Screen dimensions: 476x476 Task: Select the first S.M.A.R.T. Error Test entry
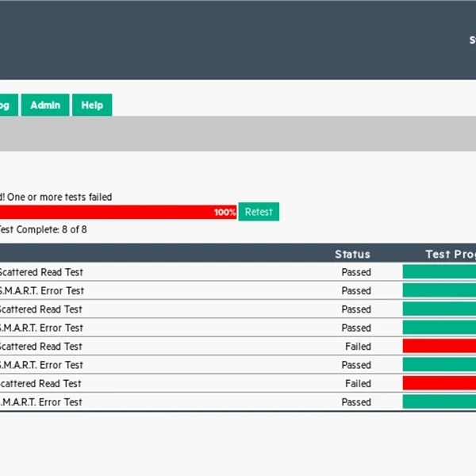(41, 291)
